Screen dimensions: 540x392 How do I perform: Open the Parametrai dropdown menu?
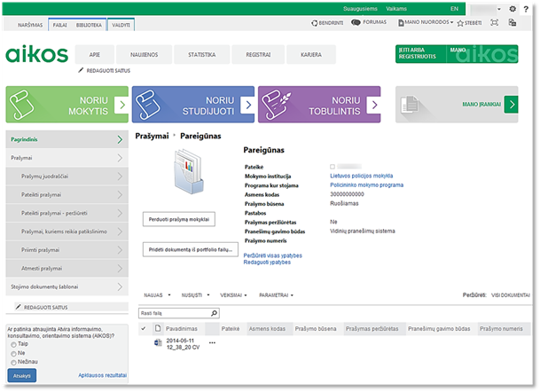pos(276,295)
